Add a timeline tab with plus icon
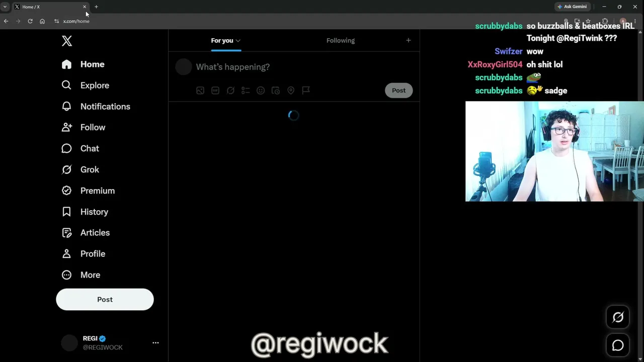Viewport: 644px width, 362px height. coord(409,40)
